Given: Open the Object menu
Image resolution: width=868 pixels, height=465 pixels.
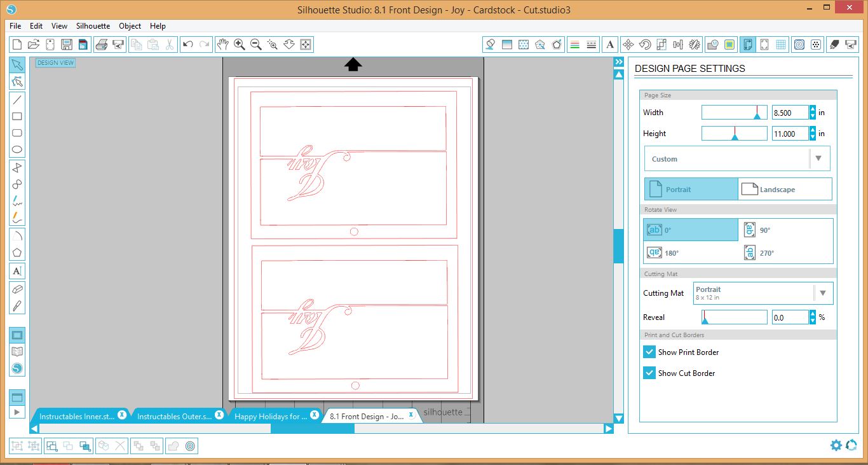Looking at the screenshot, I should point(130,26).
